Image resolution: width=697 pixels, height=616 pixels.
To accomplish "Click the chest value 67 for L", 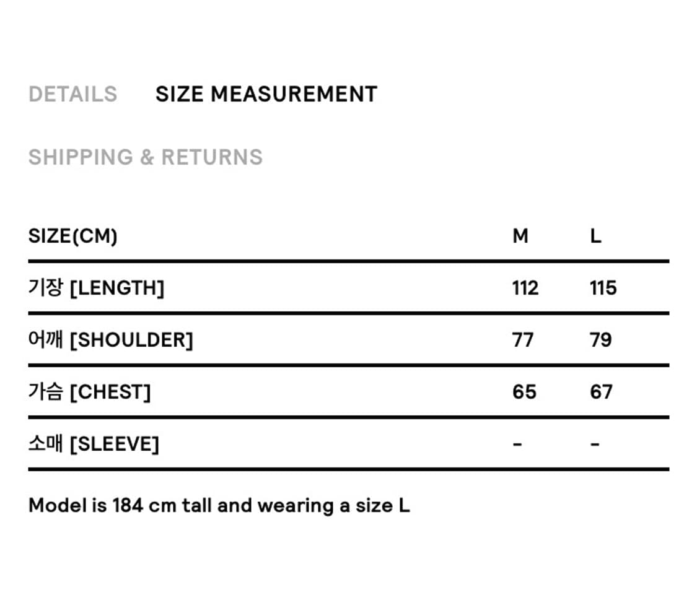I will click(601, 392).
